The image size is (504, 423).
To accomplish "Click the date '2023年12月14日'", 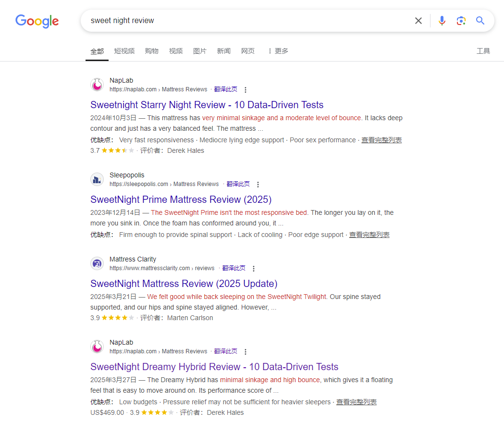I will pyautogui.click(x=115, y=212).
